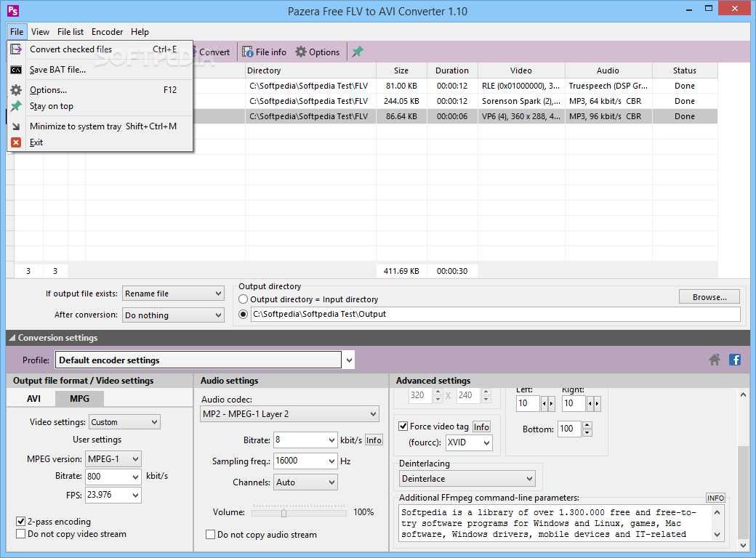Click the green pushpin toolbar icon
This screenshot has width=756, height=558.
click(357, 52)
